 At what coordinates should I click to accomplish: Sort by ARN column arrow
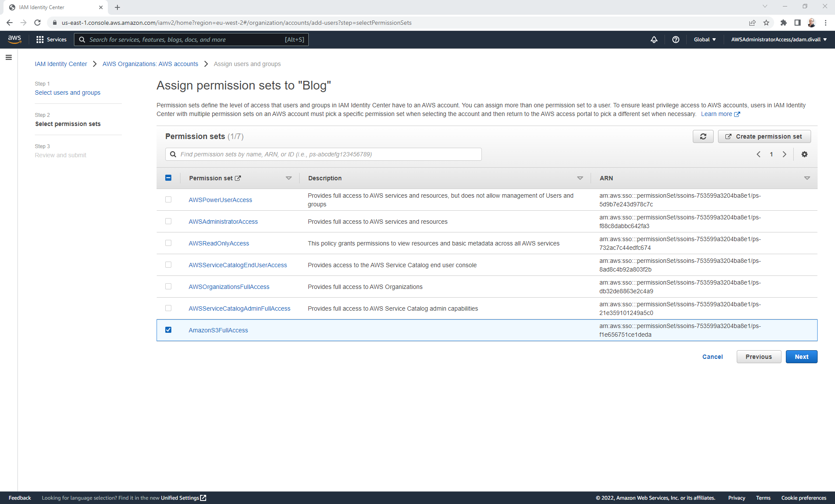point(807,178)
